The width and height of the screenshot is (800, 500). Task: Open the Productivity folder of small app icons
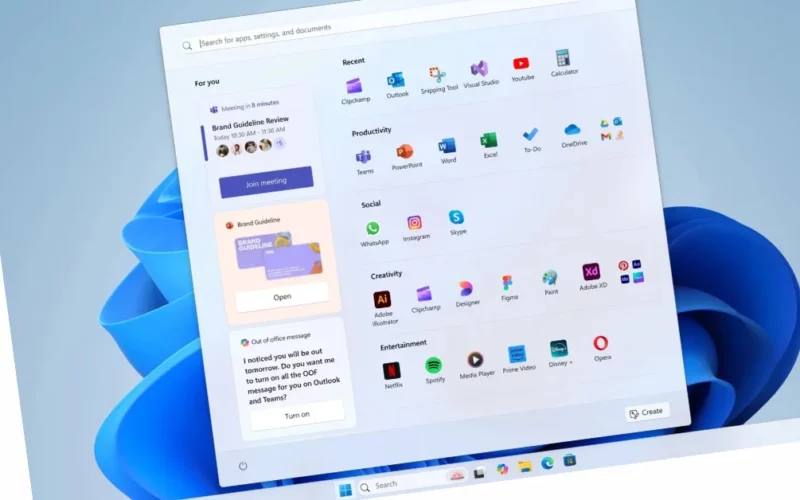[x=611, y=129]
